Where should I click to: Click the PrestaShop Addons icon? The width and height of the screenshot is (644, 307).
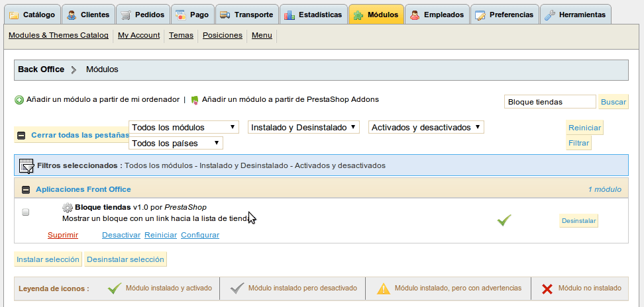point(195,100)
